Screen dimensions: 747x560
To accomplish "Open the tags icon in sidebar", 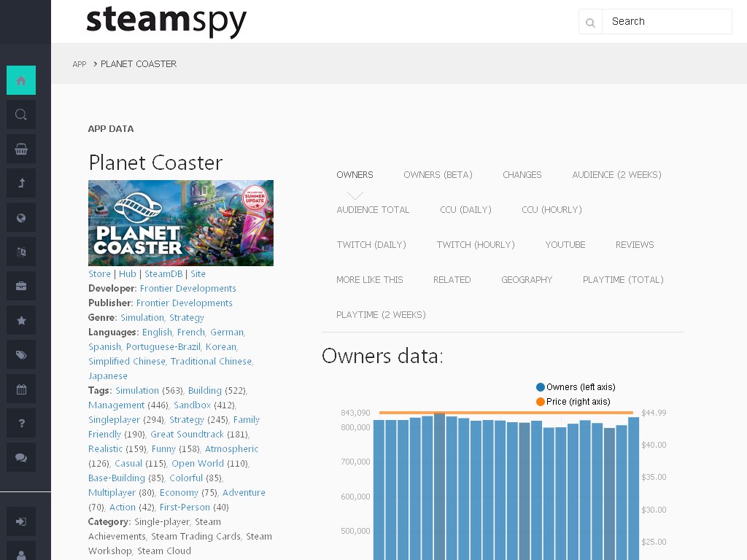I will point(21,355).
